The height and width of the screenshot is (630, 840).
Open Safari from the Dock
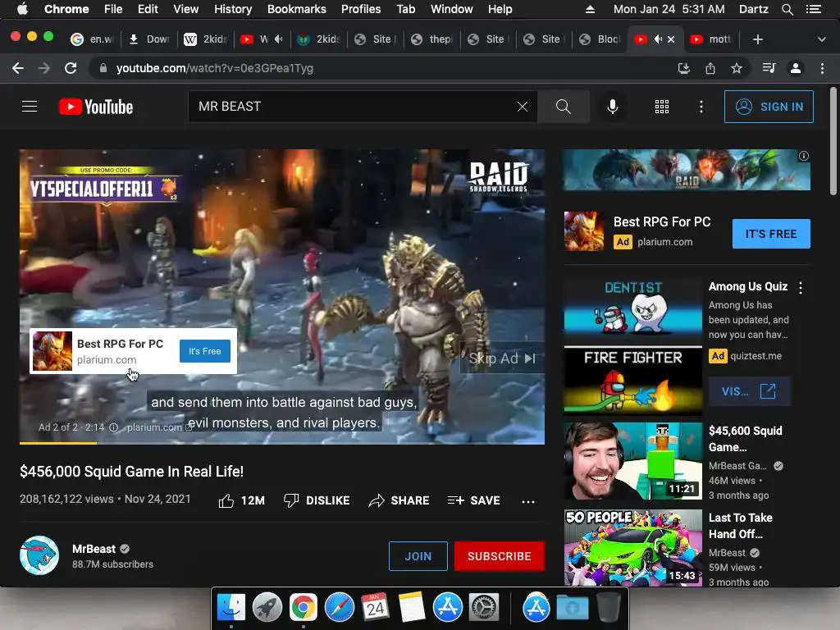[x=339, y=608]
